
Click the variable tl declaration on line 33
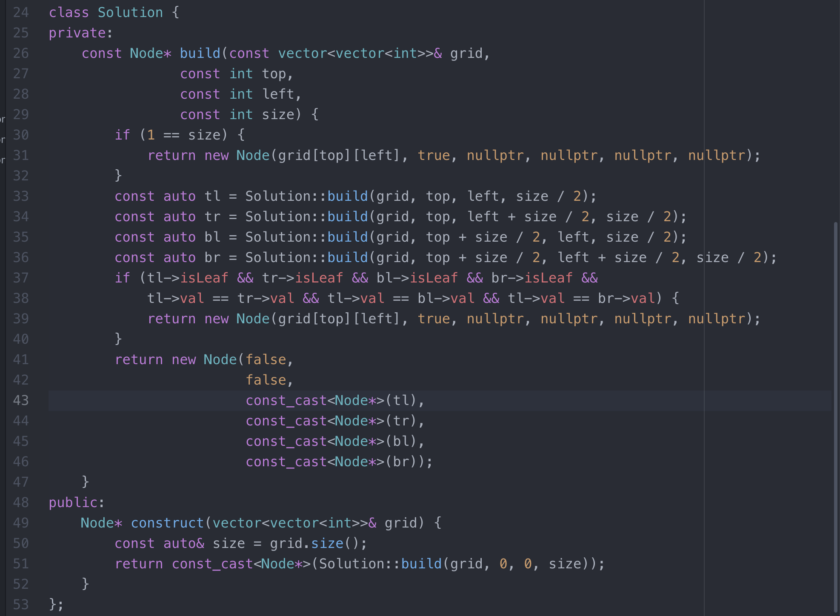(x=212, y=196)
